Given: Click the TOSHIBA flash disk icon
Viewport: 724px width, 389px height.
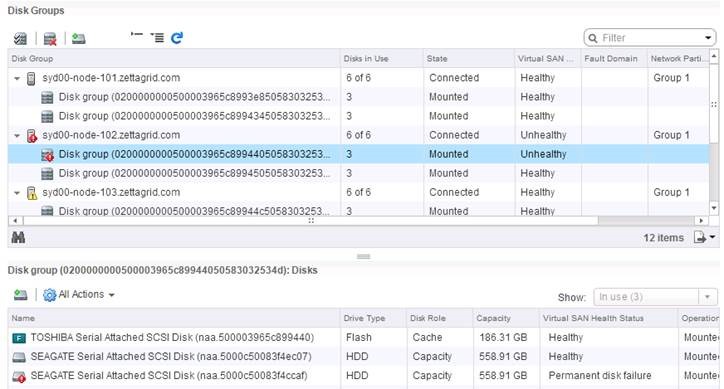Looking at the screenshot, I should [19, 338].
